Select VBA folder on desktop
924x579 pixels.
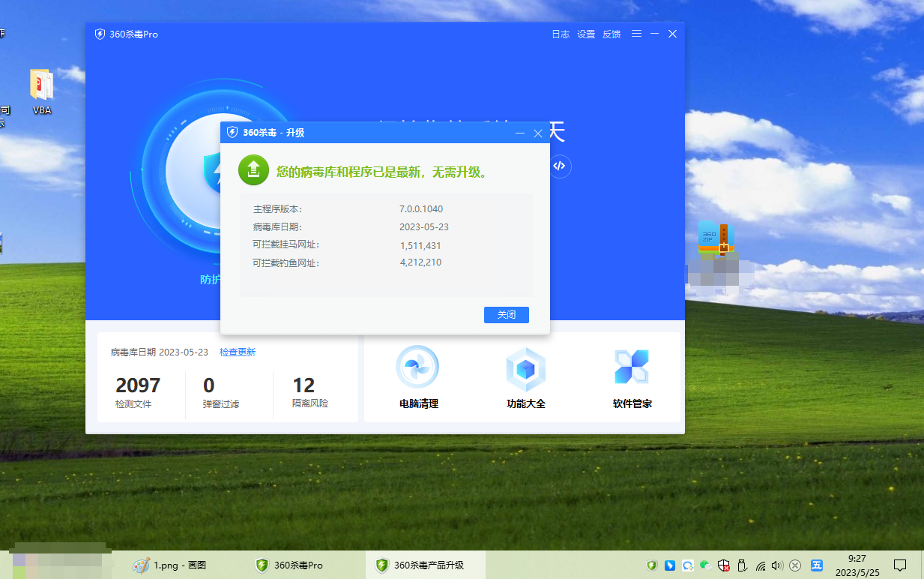point(42,92)
